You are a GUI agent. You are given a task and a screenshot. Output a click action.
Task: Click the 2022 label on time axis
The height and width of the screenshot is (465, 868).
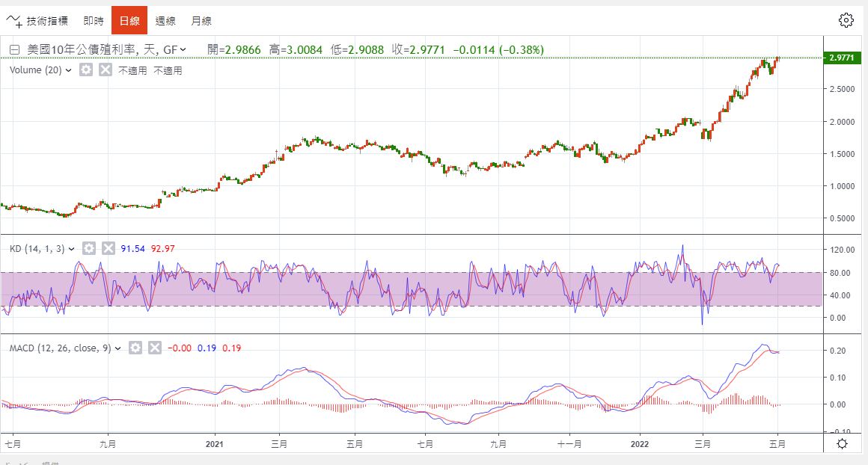641,443
